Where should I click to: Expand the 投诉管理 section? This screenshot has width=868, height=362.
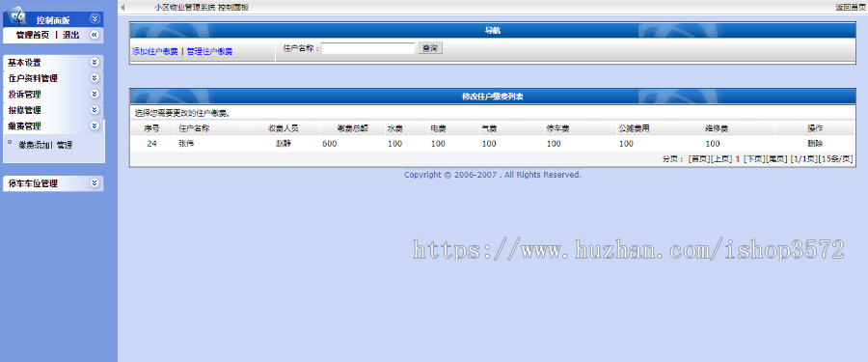pos(95,95)
